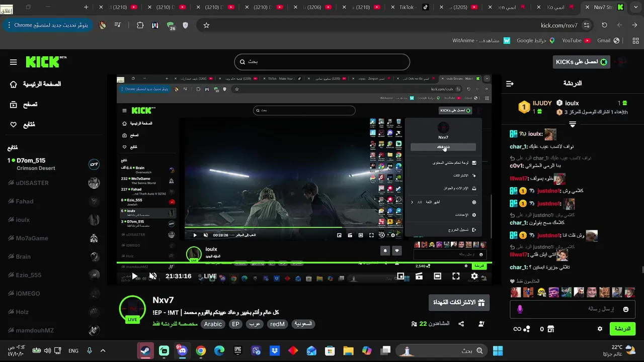Image resolution: width=644 pixels, height=362 pixels.
Task: Collapse the chat panel icon
Action: tap(510, 83)
